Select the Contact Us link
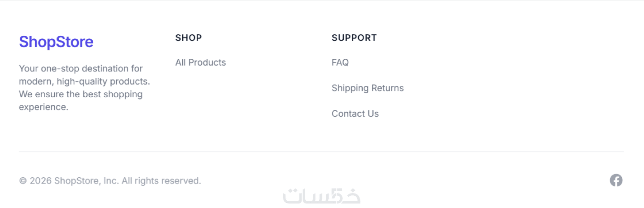Image resolution: width=644 pixels, height=208 pixels. click(355, 113)
